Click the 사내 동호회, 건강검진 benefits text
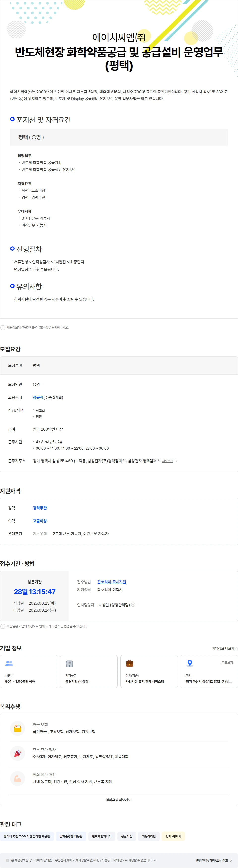The height and width of the screenshot is (868, 238). click(x=72, y=781)
